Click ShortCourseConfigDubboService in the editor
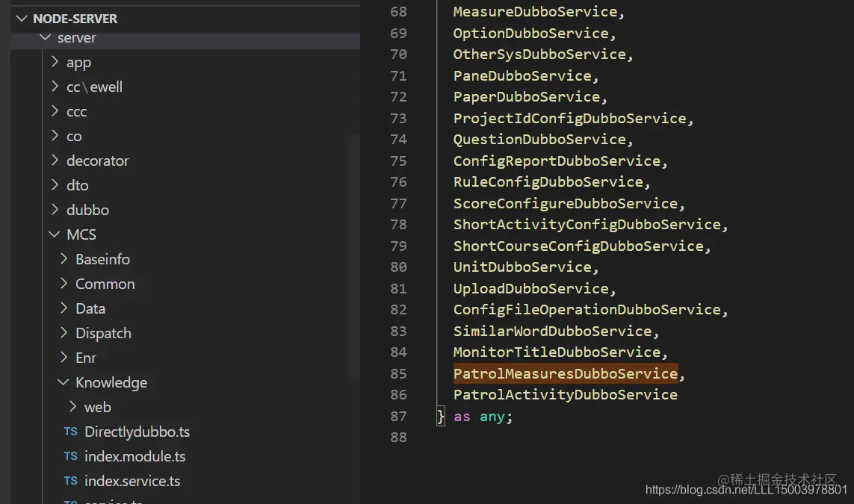The width and height of the screenshot is (854, 504). pos(578,246)
